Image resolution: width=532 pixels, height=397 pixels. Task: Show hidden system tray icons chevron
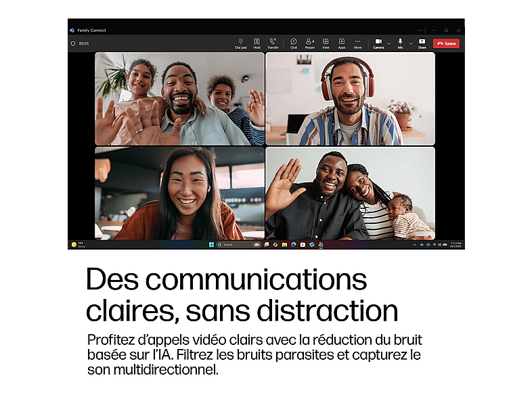415,245
